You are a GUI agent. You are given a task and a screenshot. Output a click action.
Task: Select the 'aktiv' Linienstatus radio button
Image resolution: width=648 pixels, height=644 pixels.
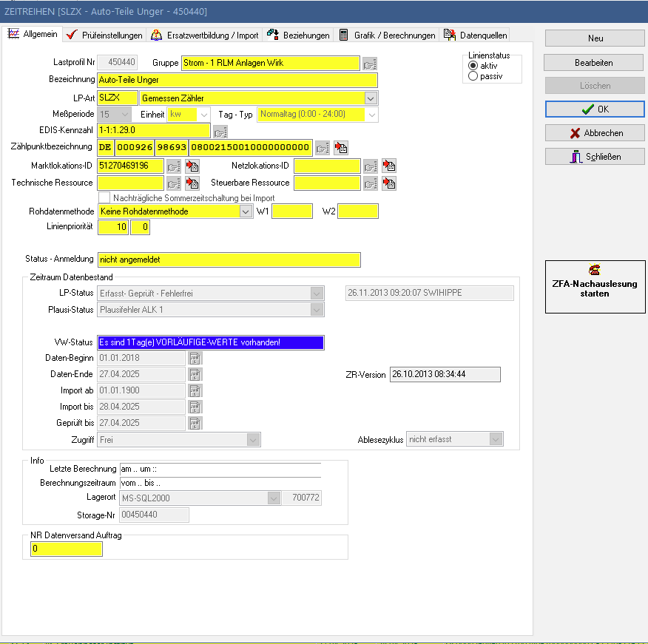coord(473,66)
